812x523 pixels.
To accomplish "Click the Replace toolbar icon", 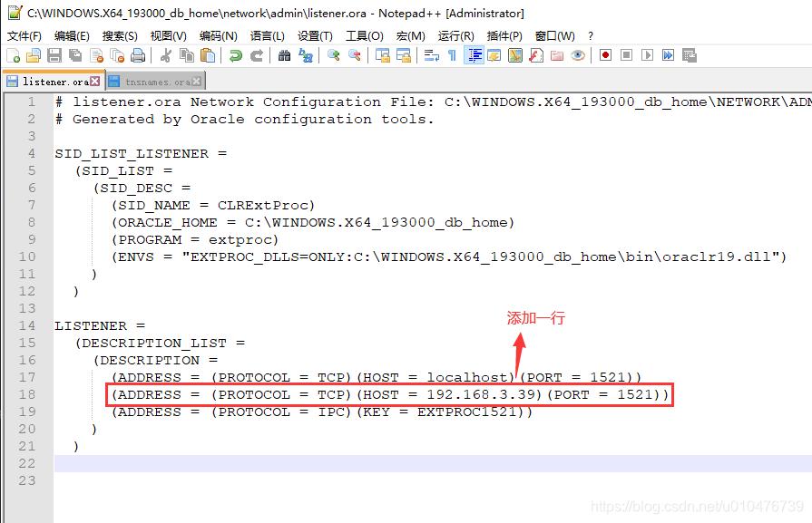I will [306, 55].
